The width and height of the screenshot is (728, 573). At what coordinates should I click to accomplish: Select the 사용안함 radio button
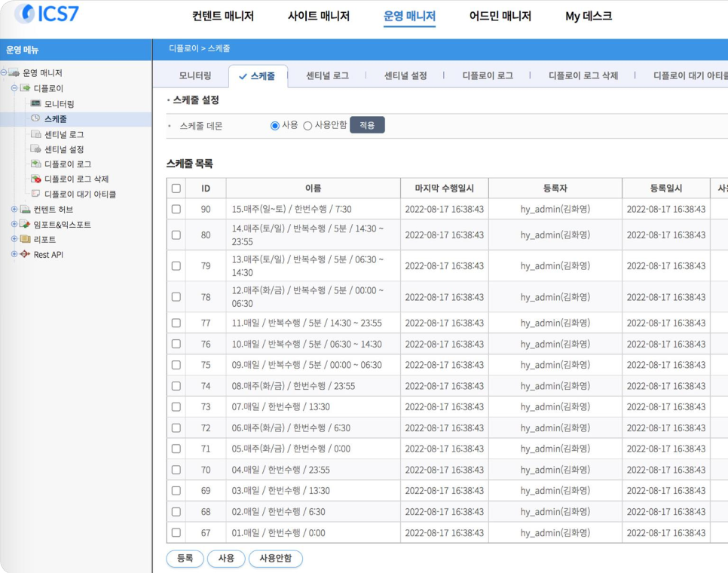pos(307,126)
